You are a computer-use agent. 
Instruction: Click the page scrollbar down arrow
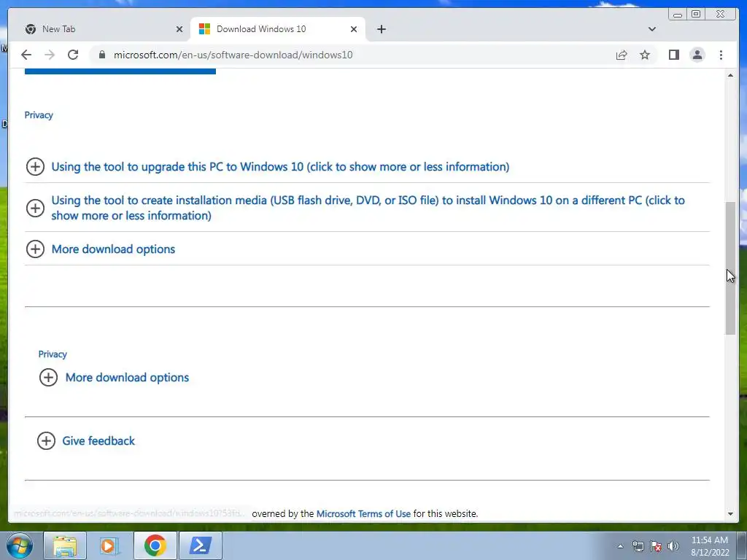click(x=730, y=514)
